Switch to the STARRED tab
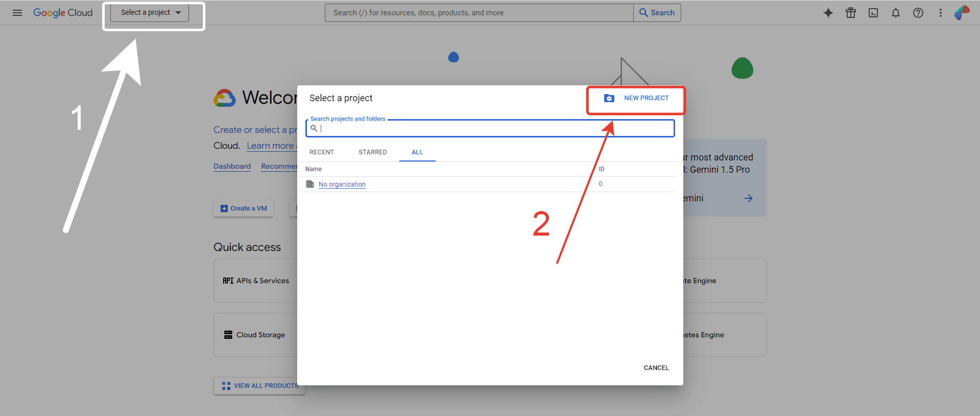This screenshot has width=980, height=416. click(x=372, y=152)
